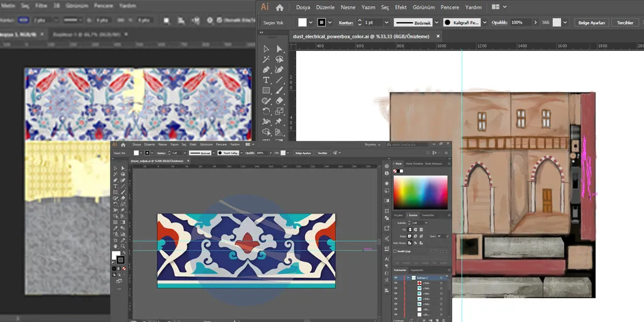The height and width of the screenshot is (322, 644).
Task: Switch to the Kontur panel tab
Action: pyautogui.click(x=413, y=215)
